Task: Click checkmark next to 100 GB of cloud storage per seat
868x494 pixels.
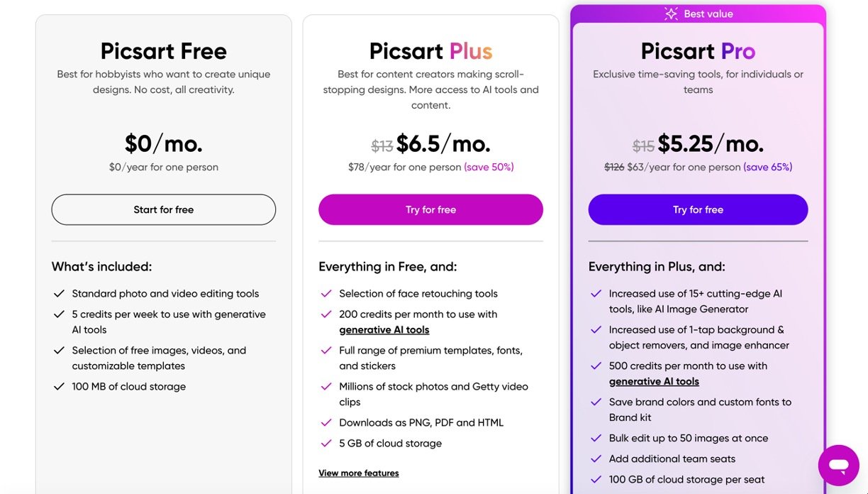Action: click(x=596, y=479)
